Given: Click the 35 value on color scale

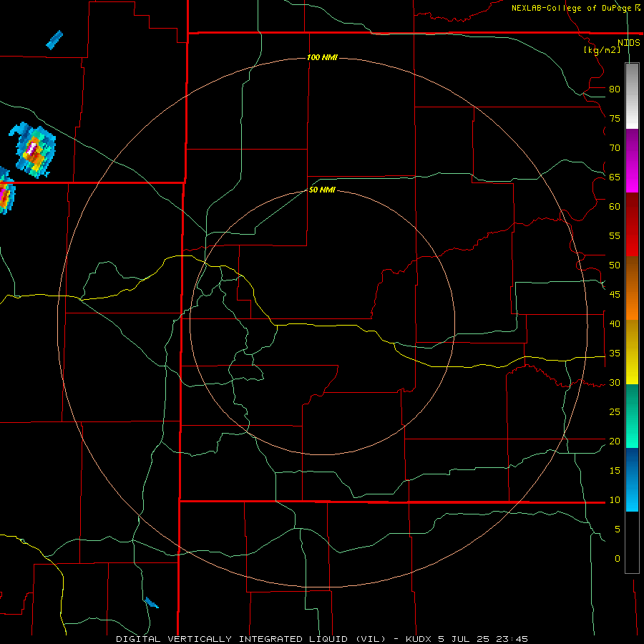Looking at the screenshot, I should (615, 353).
